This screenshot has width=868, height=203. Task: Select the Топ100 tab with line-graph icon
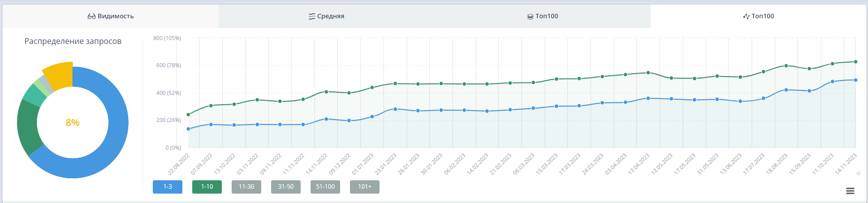759,16
